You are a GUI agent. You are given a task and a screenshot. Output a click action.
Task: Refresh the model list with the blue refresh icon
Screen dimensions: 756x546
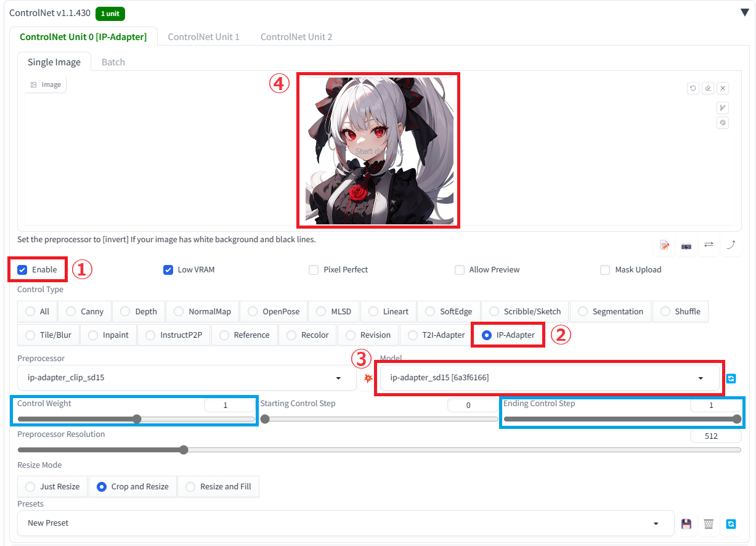(731, 378)
